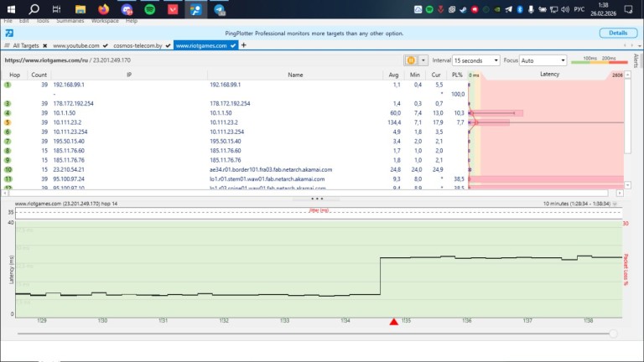This screenshot has height=362, width=644.
Task: Open the arrow menu beside the pause button
Action: tap(423, 60)
